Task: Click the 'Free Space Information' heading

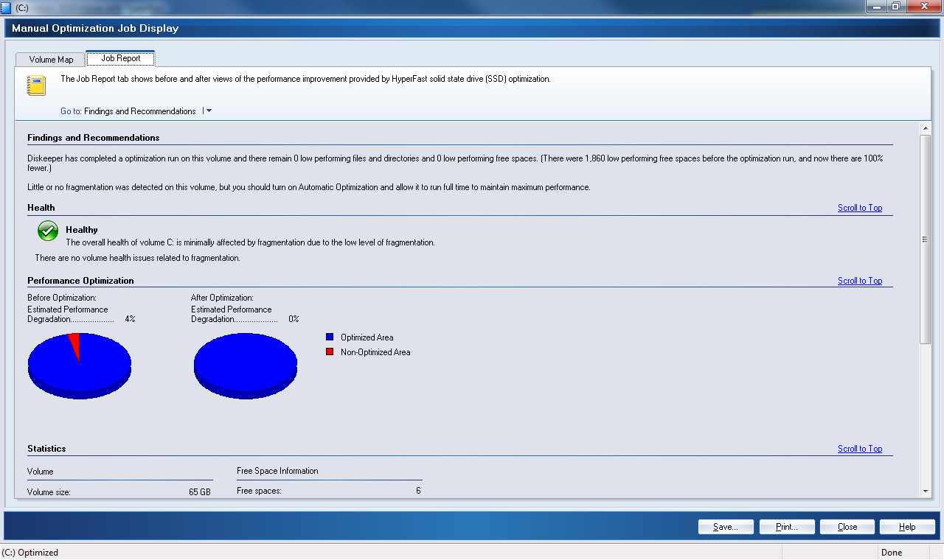Action: 277,471
